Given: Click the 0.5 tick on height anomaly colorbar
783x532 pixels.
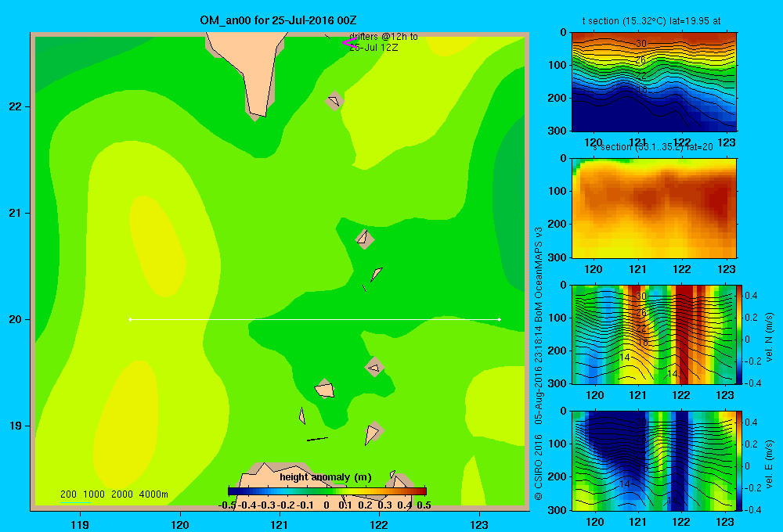Looking at the screenshot, I should click(424, 505).
